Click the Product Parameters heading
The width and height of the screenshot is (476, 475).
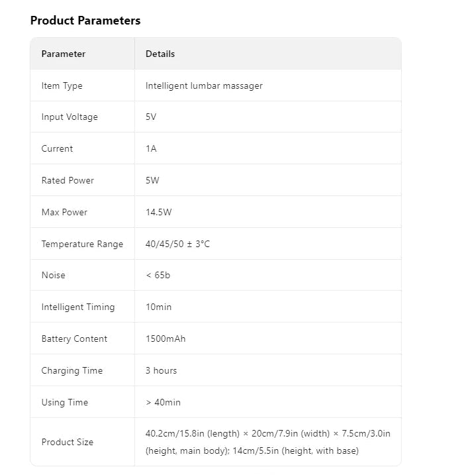point(85,21)
